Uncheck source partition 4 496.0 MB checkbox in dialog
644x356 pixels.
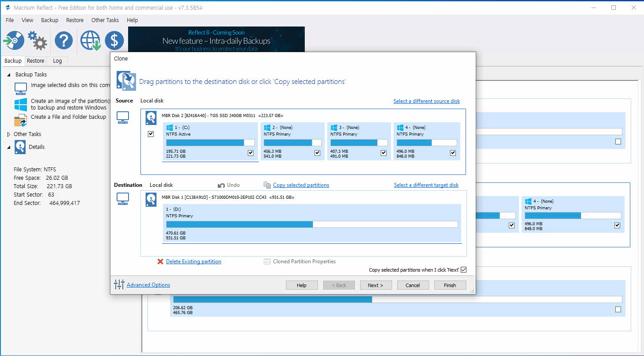[453, 153]
